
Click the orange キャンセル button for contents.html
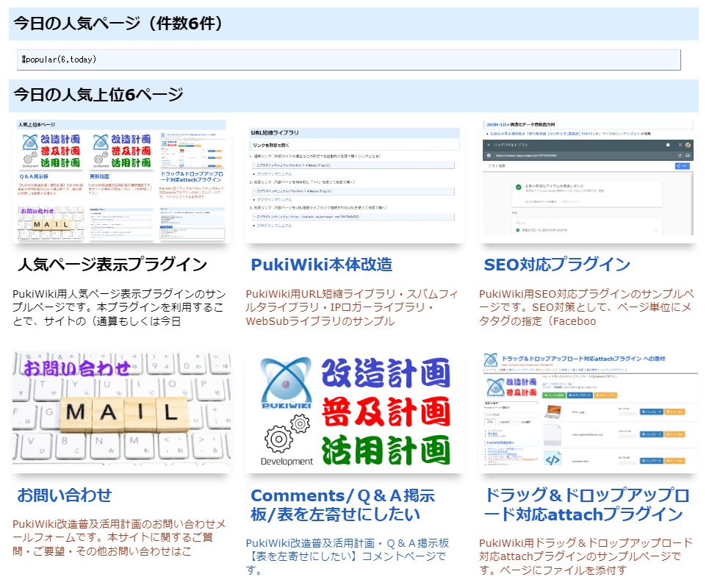click(x=674, y=461)
